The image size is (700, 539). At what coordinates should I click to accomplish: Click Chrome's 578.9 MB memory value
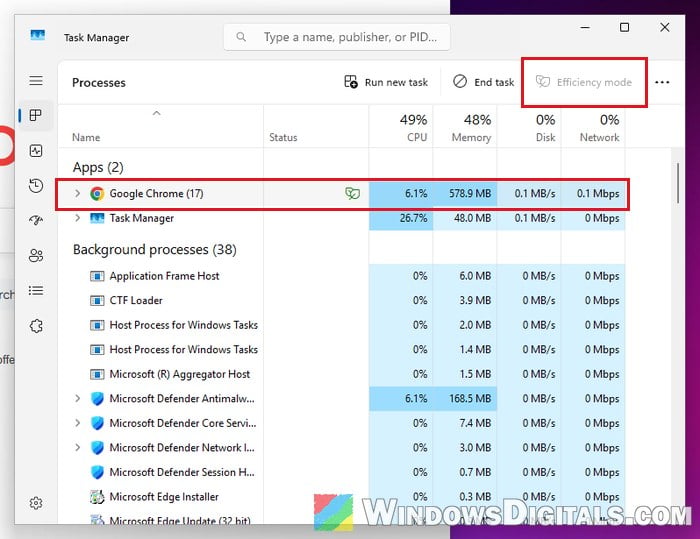point(470,193)
